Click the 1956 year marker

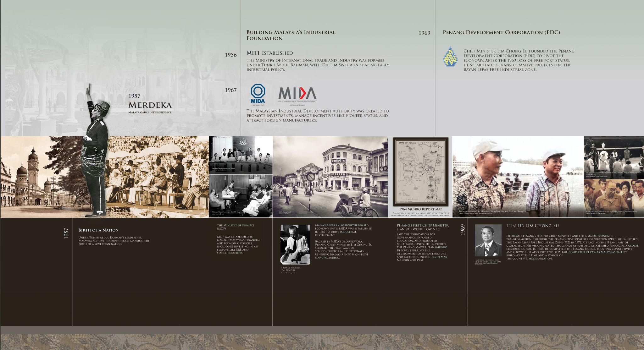(x=230, y=55)
